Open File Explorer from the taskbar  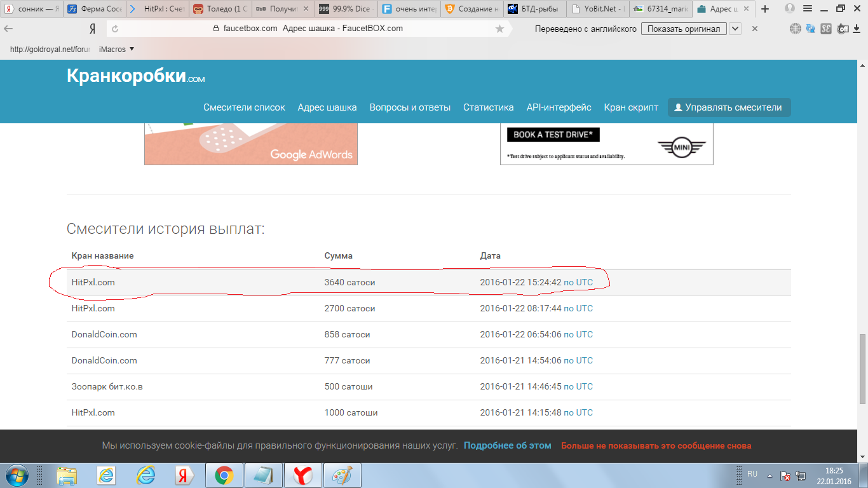click(x=67, y=475)
